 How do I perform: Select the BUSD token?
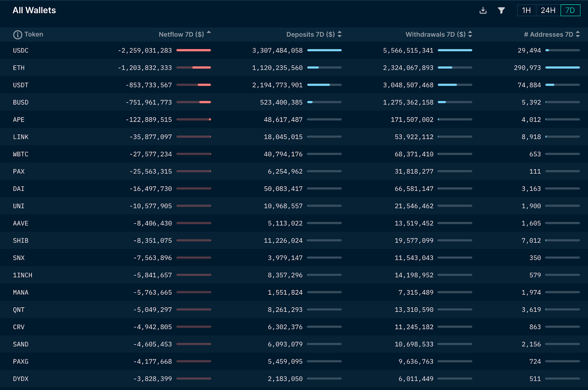point(21,102)
